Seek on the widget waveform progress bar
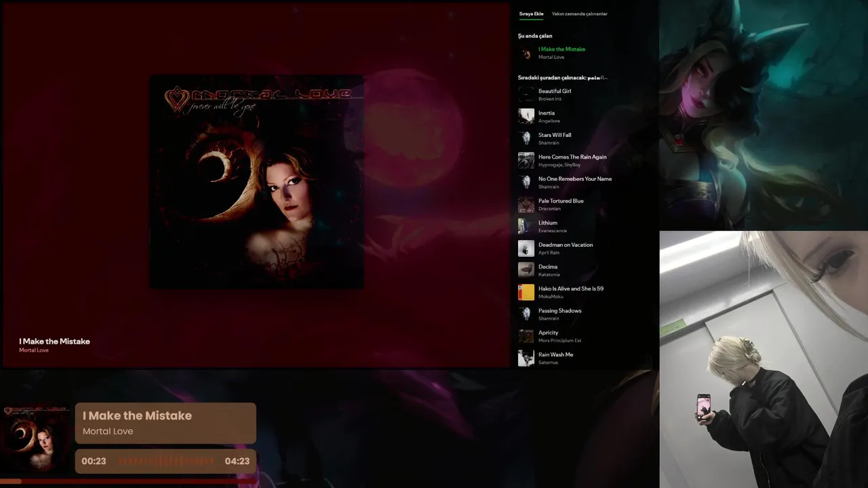Screen dimensions: 868x488 click(x=166, y=461)
